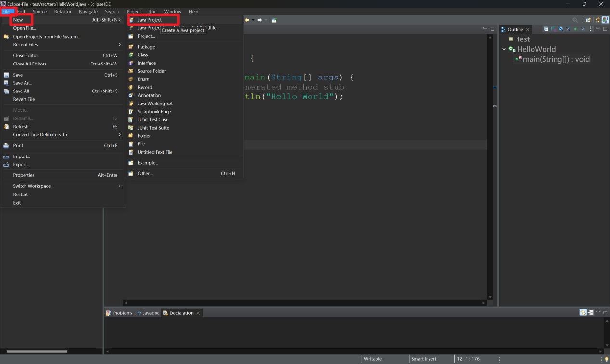The width and height of the screenshot is (610, 364).
Task: Open the Open Perspective icon
Action: click(588, 20)
